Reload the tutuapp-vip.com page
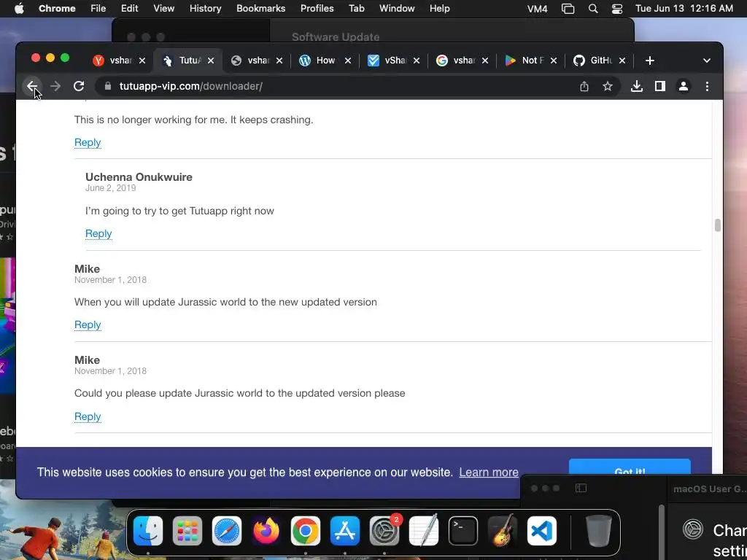747x560 pixels. click(x=79, y=86)
